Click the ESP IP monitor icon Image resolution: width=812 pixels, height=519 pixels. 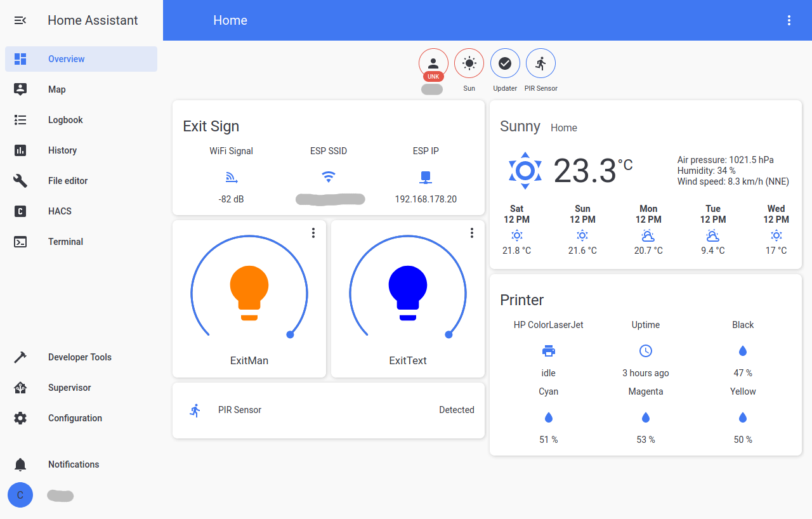point(426,176)
